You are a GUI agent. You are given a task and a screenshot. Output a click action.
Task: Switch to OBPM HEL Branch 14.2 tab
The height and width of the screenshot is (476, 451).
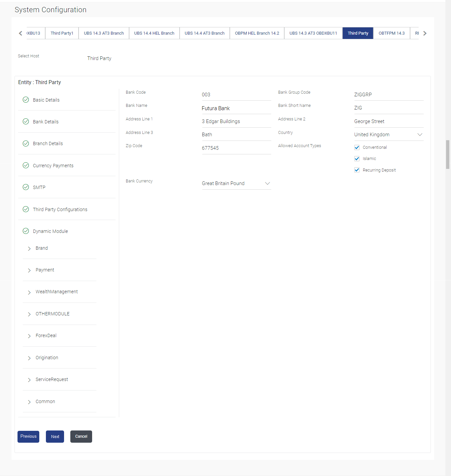[x=257, y=33]
